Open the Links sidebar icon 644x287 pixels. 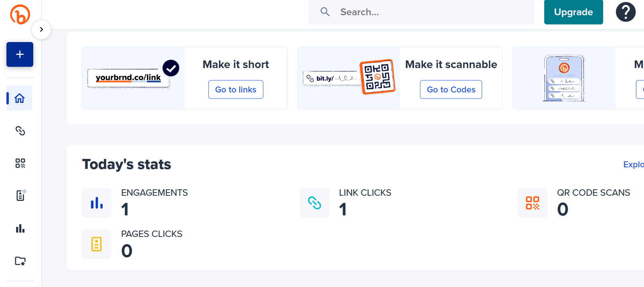[20, 131]
